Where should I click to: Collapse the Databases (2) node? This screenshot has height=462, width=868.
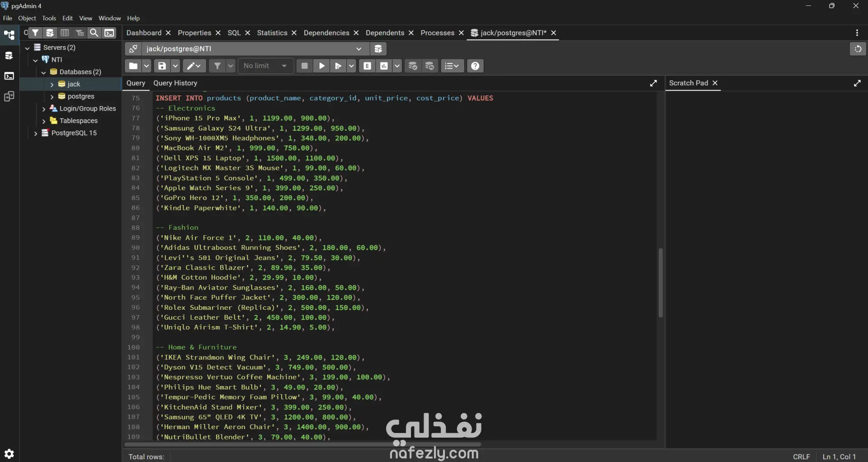pyautogui.click(x=44, y=72)
